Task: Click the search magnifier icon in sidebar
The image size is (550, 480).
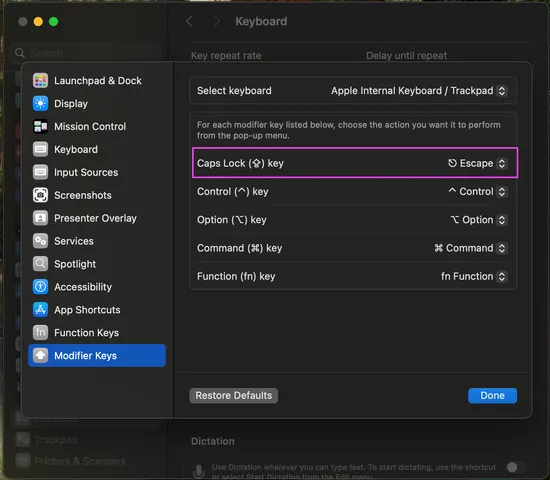Action: 20,53
